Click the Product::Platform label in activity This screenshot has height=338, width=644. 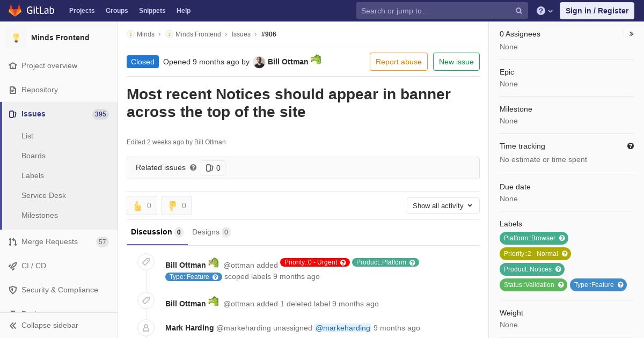point(385,262)
